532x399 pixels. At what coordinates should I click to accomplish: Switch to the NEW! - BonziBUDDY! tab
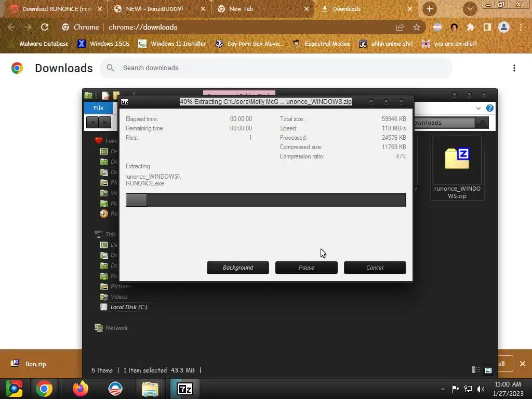click(159, 9)
